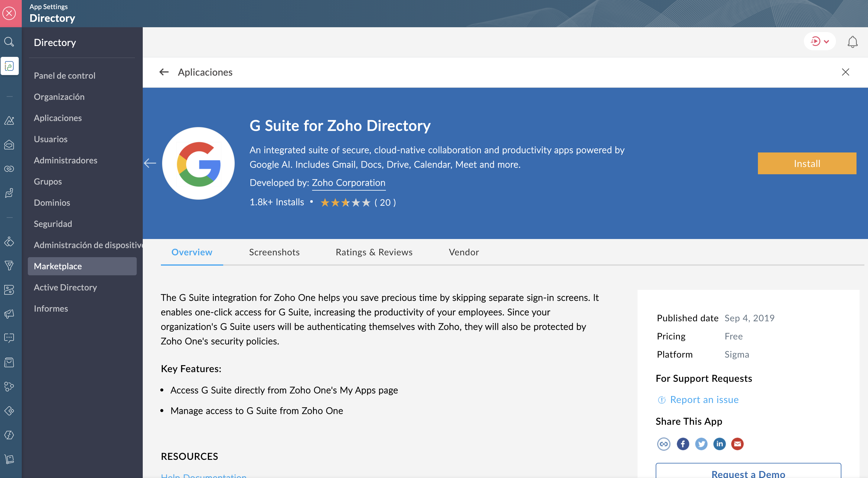Click the 1.8k+ Installs text
The height and width of the screenshot is (478, 868).
pos(277,202)
